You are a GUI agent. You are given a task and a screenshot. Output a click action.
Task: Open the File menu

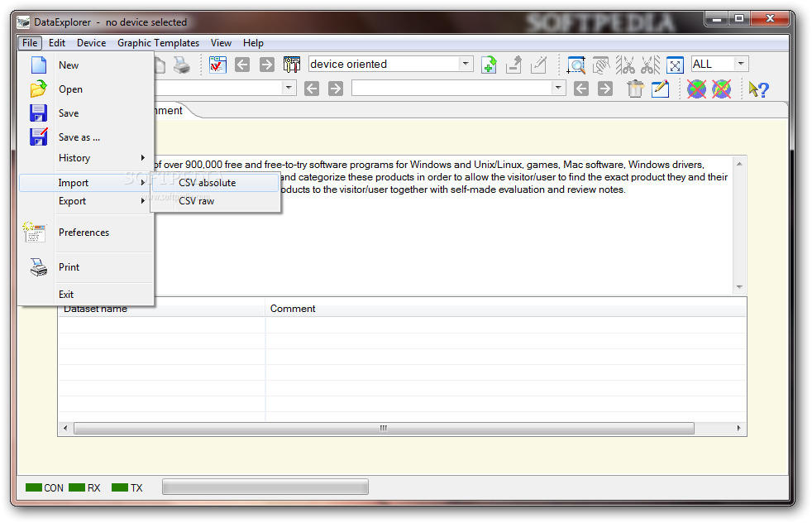pos(30,43)
